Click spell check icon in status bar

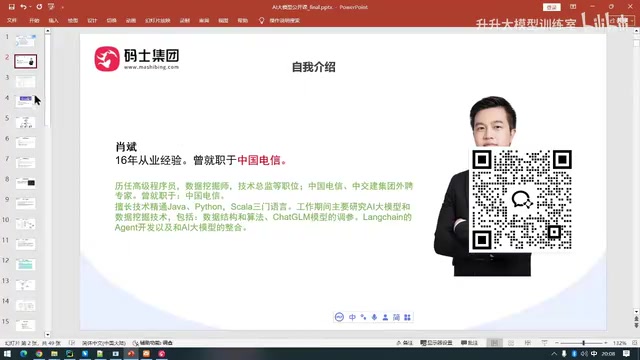[72, 343]
